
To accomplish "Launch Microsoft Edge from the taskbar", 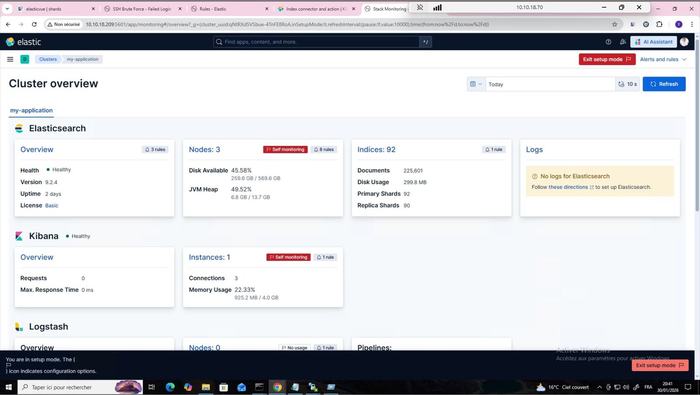I will click(170, 387).
